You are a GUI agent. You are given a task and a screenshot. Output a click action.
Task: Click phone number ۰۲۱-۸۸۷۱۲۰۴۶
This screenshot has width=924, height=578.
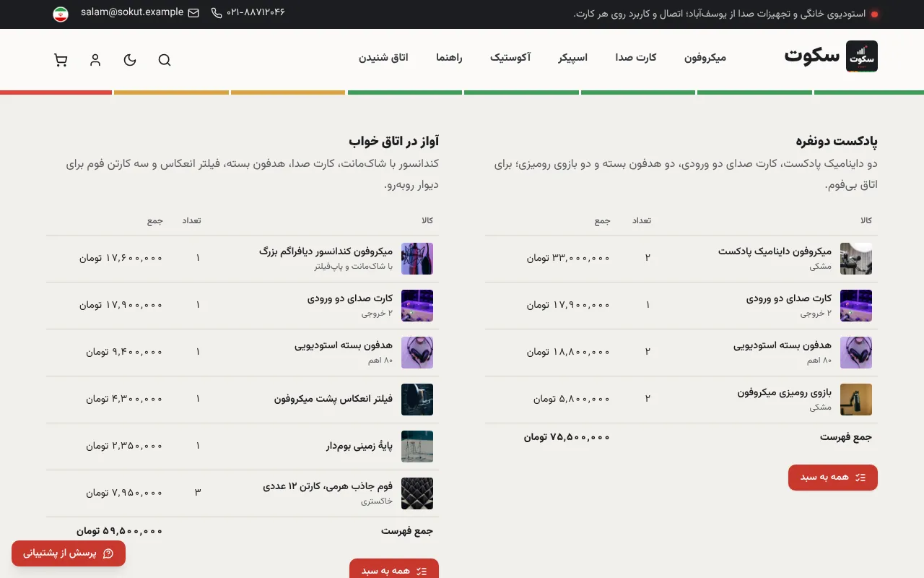coord(256,13)
